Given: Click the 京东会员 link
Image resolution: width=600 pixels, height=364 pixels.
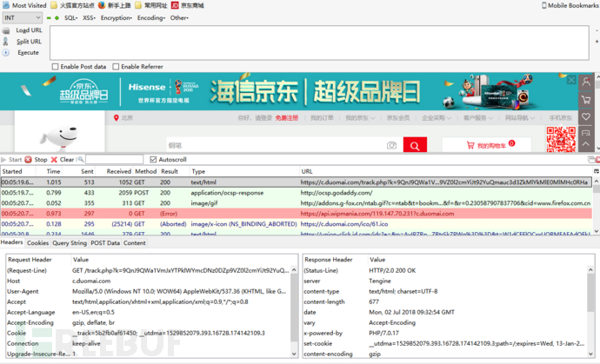Looking at the screenshot, I should [398, 118].
